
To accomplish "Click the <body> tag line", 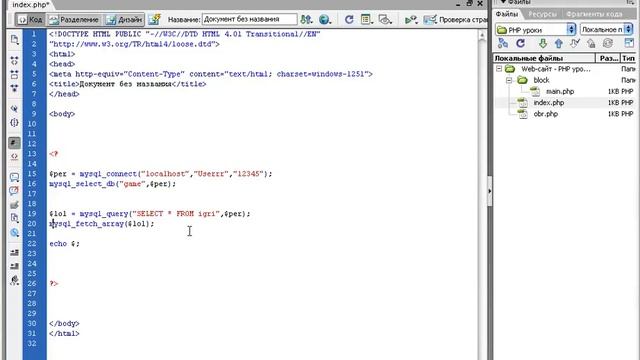I will (62, 114).
